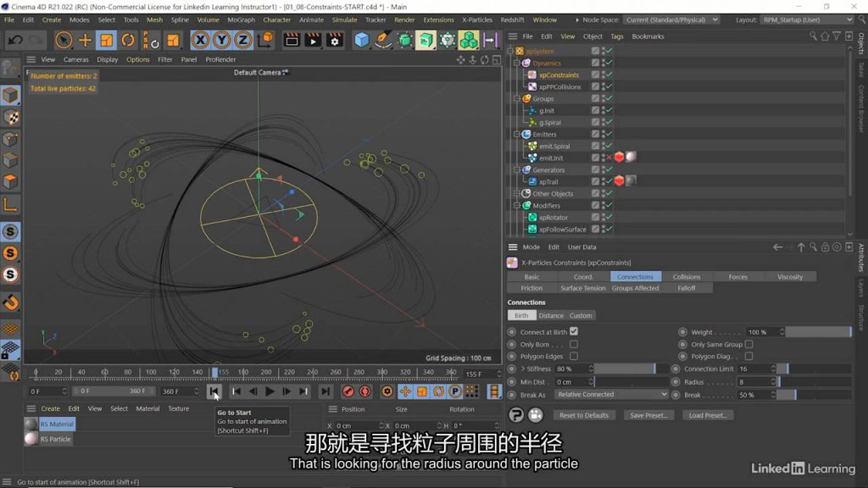Collapse the Dynamics tree group
The height and width of the screenshot is (488, 868).
(516, 63)
